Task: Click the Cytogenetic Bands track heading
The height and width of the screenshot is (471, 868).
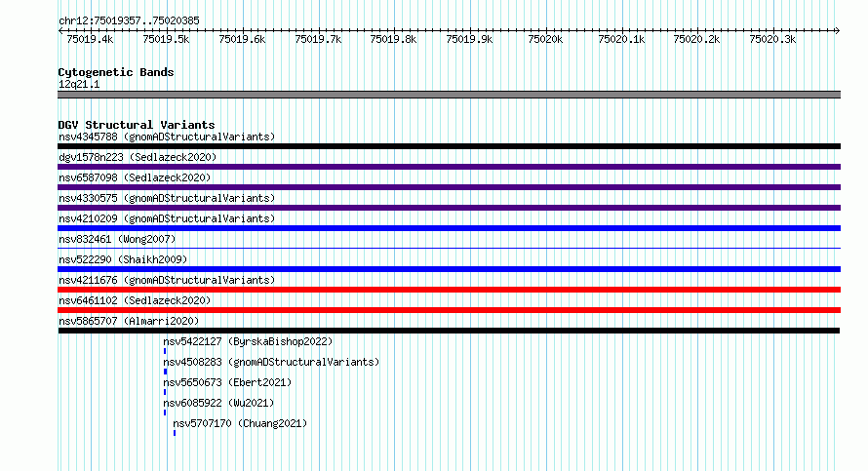Action: [x=116, y=72]
